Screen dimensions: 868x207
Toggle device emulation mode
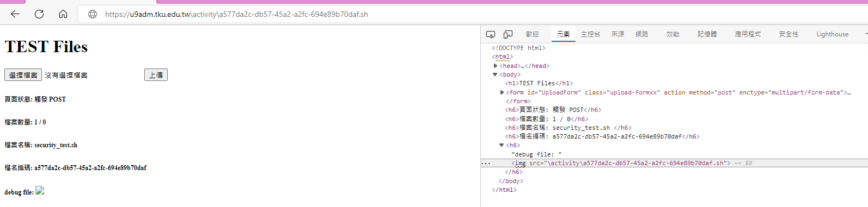coord(508,34)
